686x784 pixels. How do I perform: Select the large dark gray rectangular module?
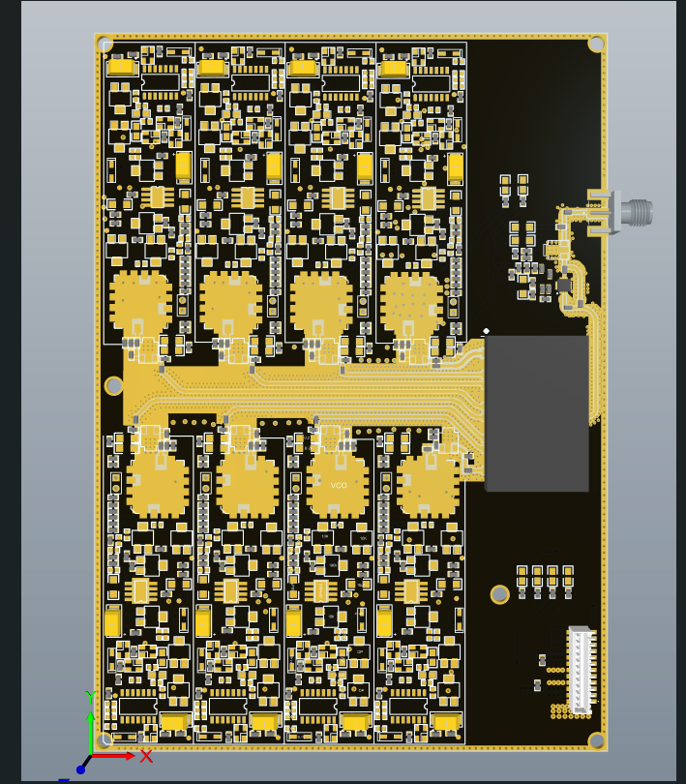click(536, 413)
